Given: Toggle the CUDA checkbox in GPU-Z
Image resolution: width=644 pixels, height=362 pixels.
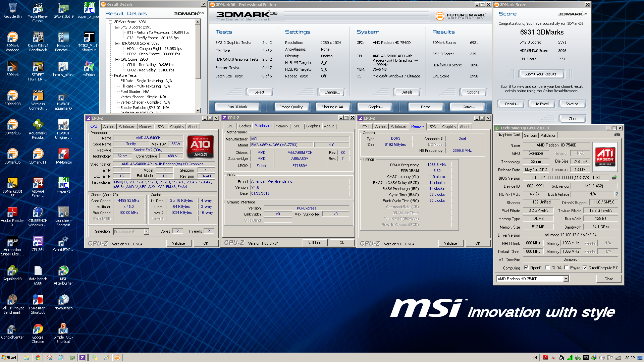Looking at the screenshot, I should (547, 267).
